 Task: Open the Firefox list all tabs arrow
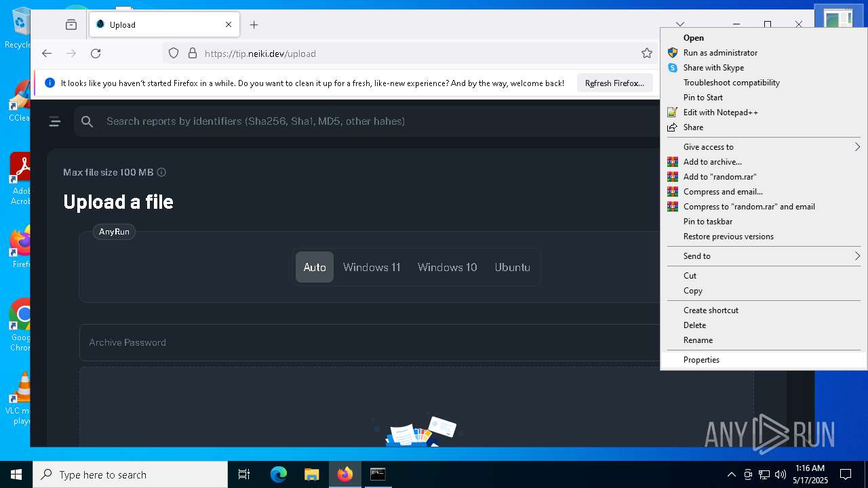tap(680, 24)
